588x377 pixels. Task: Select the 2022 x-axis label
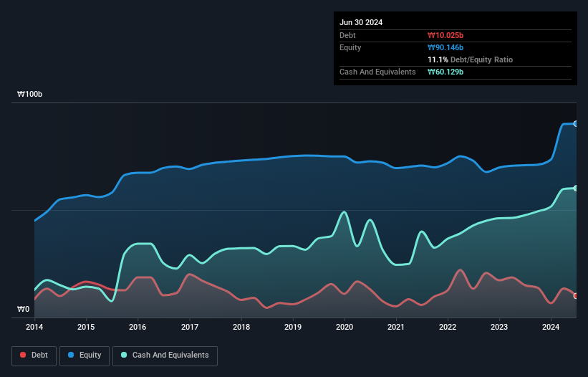[448, 327]
